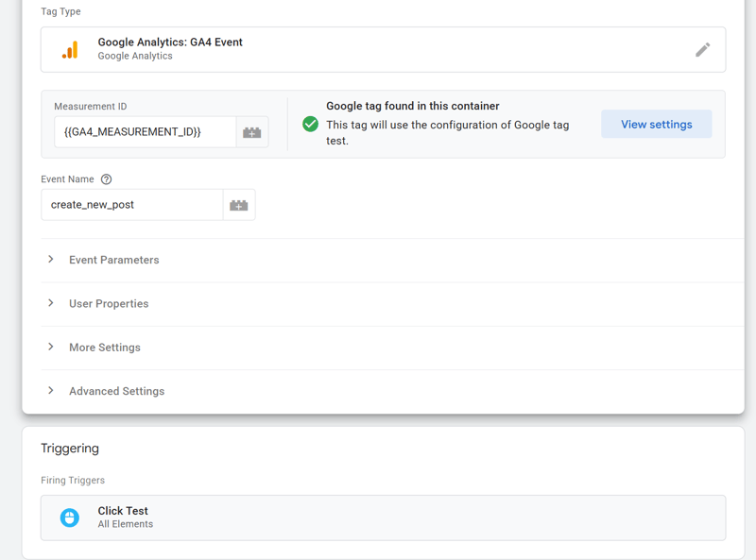Viewport: 756px width, 560px height.
Task: Click the View settings button
Action: pyautogui.click(x=656, y=125)
